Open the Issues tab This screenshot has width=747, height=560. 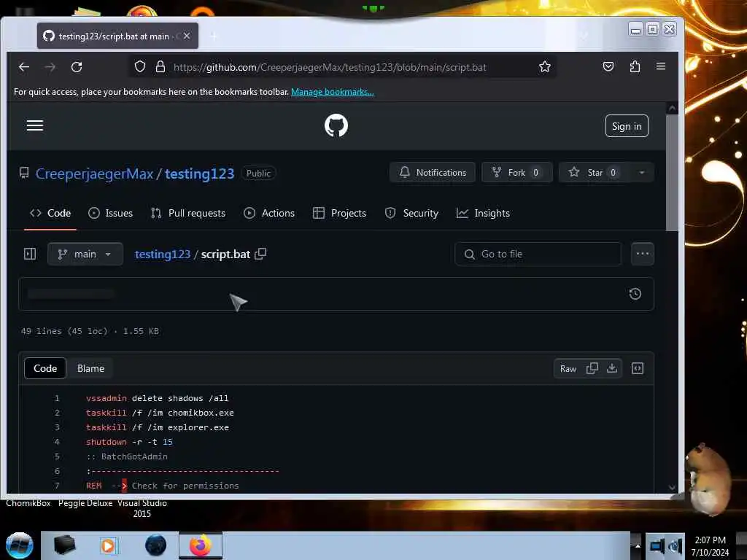(x=111, y=213)
